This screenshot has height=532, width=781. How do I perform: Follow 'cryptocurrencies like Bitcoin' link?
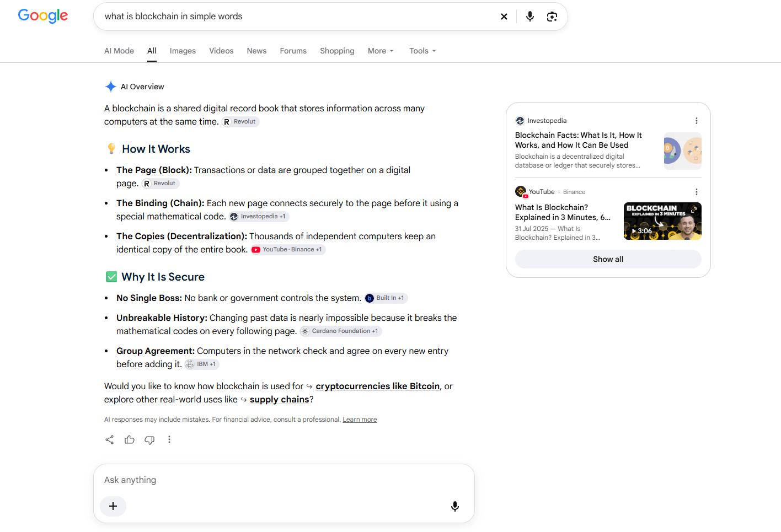(x=378, y=386)
